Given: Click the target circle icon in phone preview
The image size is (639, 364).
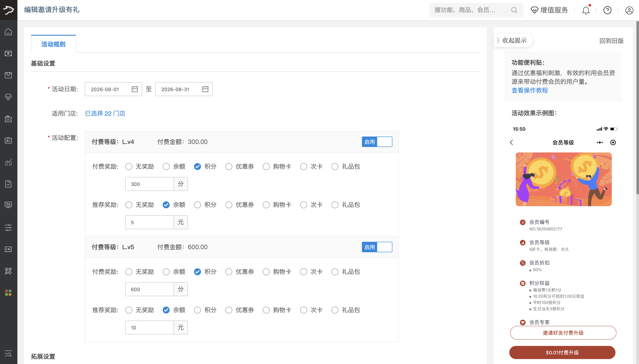Looking at the screenshot, I should tap(613, 142).
